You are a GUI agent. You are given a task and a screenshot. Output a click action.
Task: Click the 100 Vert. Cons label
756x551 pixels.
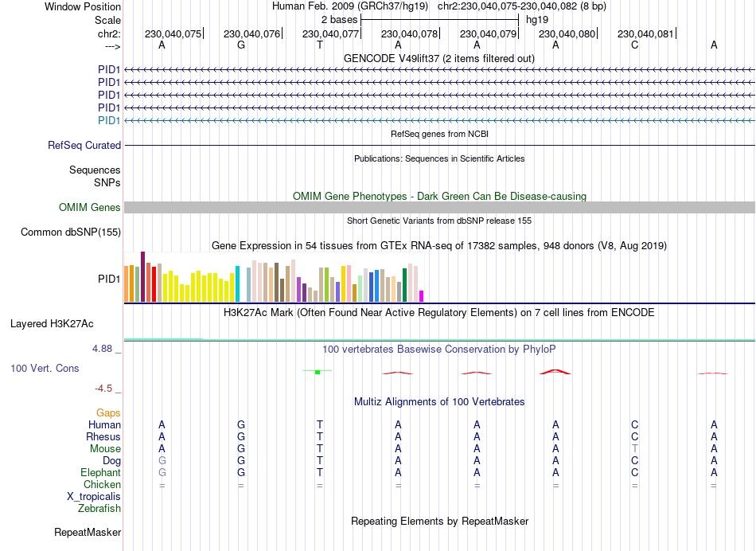coord(45,368)
